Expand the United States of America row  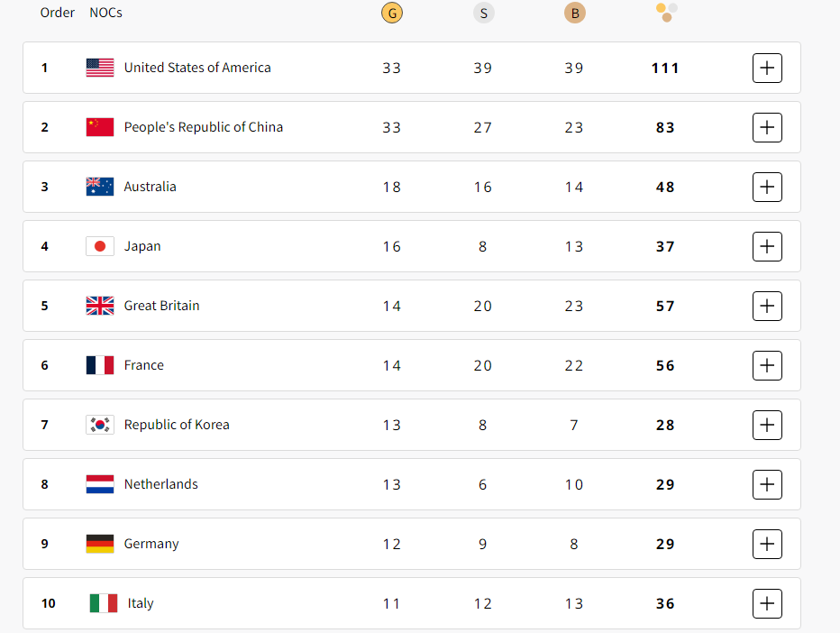tap(767, 68)
